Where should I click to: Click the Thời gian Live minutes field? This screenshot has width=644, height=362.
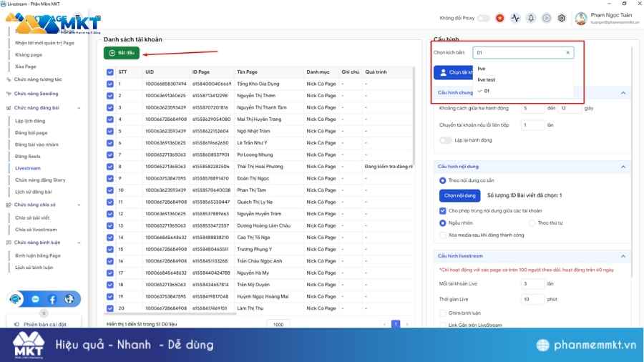[x=532, y=299]
